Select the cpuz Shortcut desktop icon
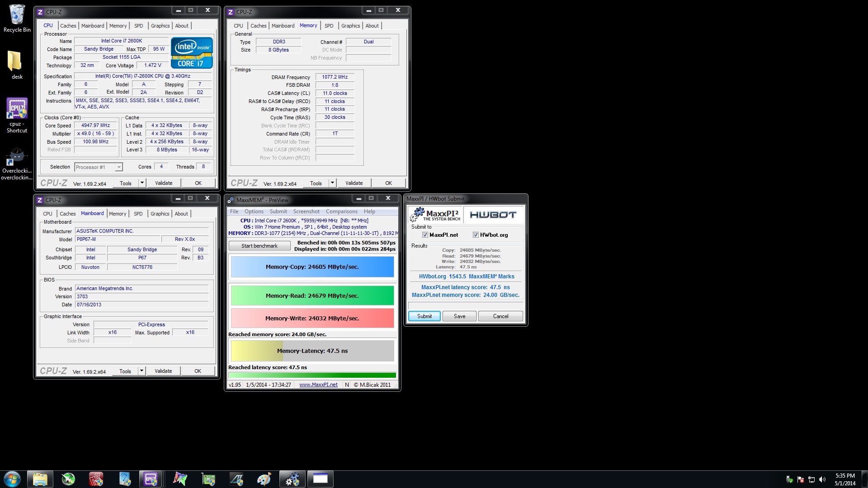Image resolution: width=868 pixels, height=488 pixels. 17,115
